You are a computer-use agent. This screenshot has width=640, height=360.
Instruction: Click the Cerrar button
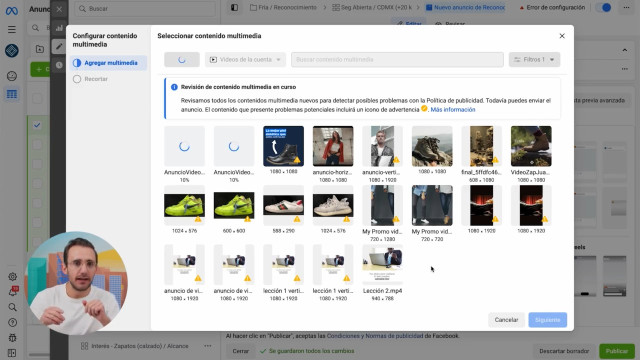point(240,351)
